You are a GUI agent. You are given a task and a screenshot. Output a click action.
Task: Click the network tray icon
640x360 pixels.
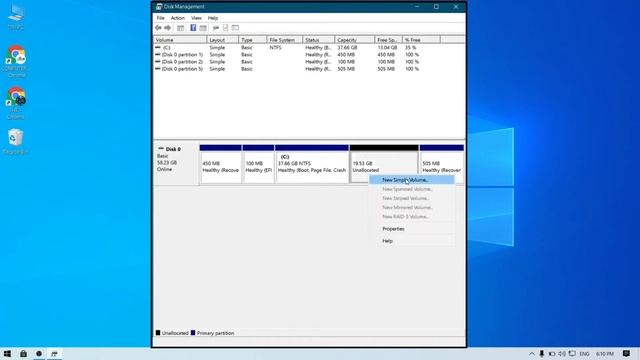coord(572,353)
